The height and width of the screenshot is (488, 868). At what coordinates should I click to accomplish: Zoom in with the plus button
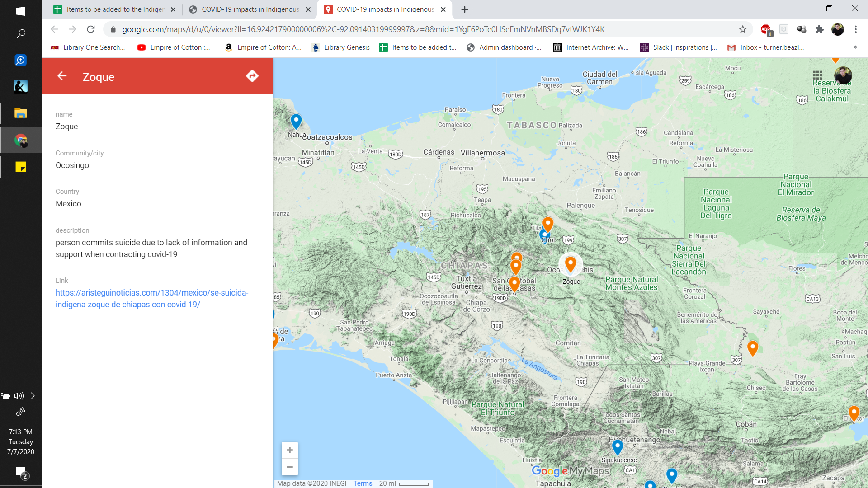[290, 450]
